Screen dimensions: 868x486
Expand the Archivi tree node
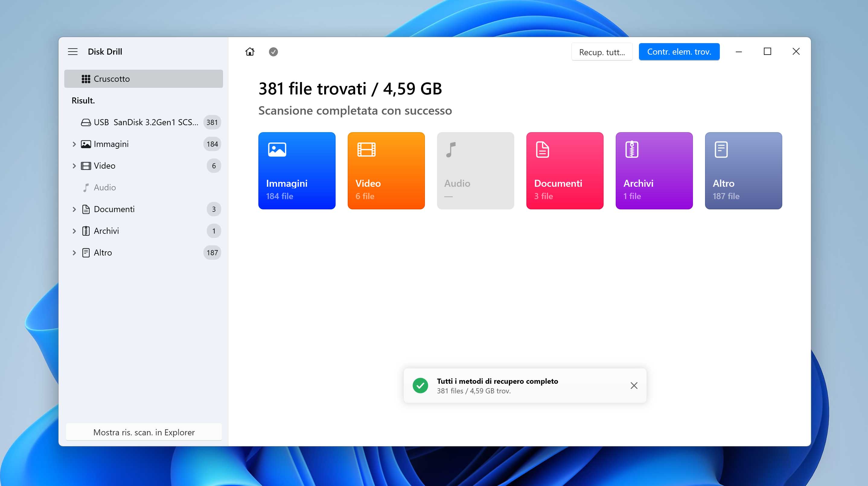click(x=74, y=231)
